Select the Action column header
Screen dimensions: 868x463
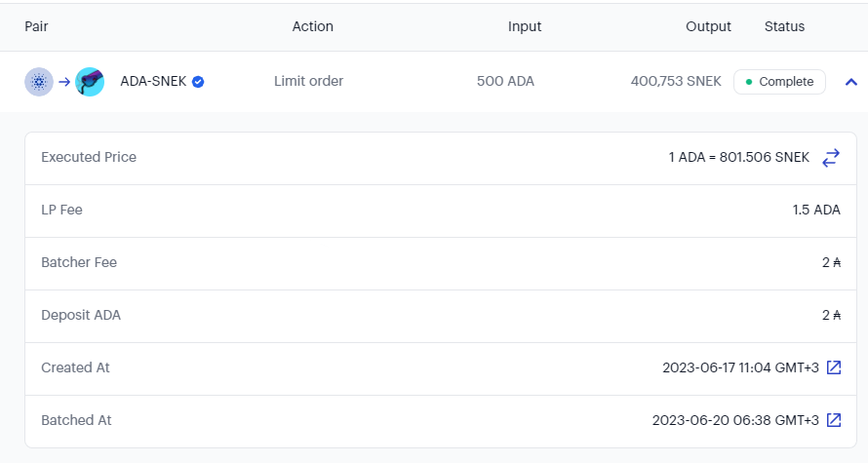(x=313, y=26)
